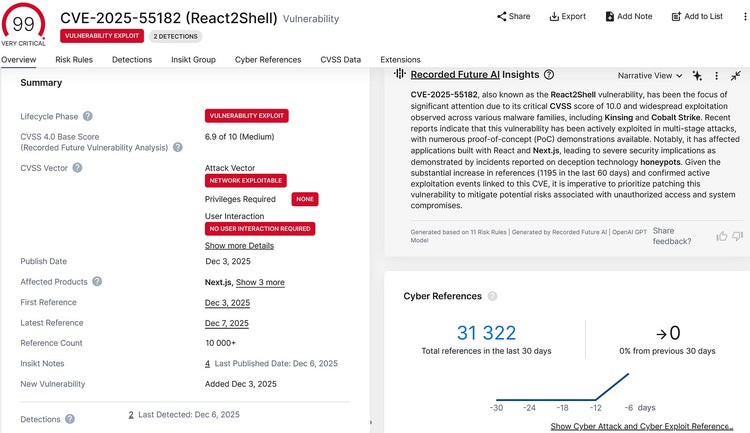
Task: Click help icon next to Lifecycle Phase
Action: click(88, 117)
